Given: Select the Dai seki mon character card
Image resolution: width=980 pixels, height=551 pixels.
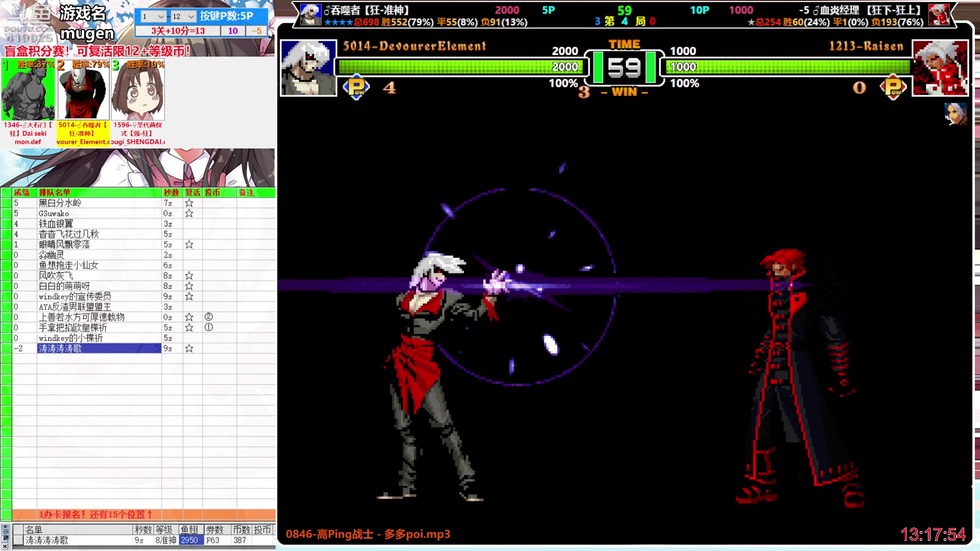Looking at the screenshot, I should pos(28,90).
